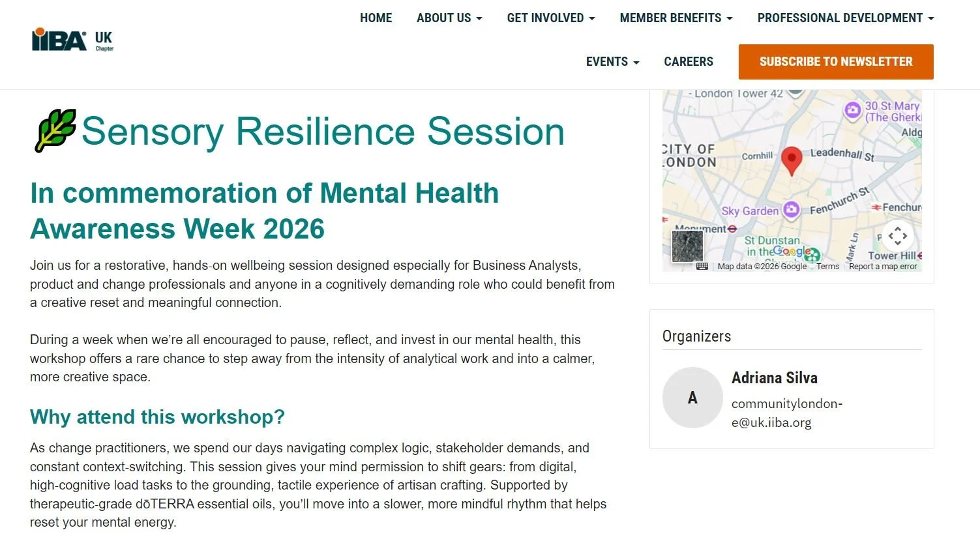Click Adriana Silva's avatar circle
980x541 pixels.
click(692, 398)
